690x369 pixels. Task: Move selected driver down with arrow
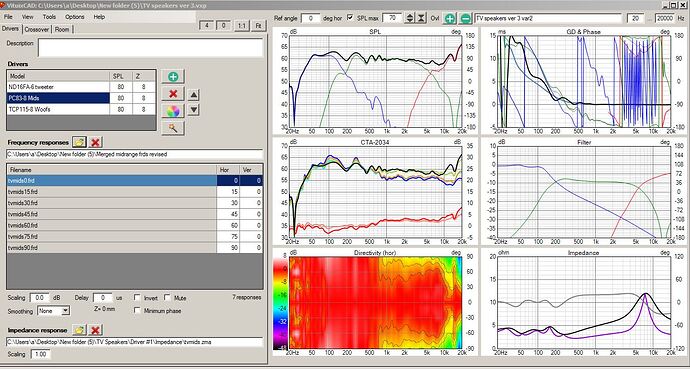(194, 110)
